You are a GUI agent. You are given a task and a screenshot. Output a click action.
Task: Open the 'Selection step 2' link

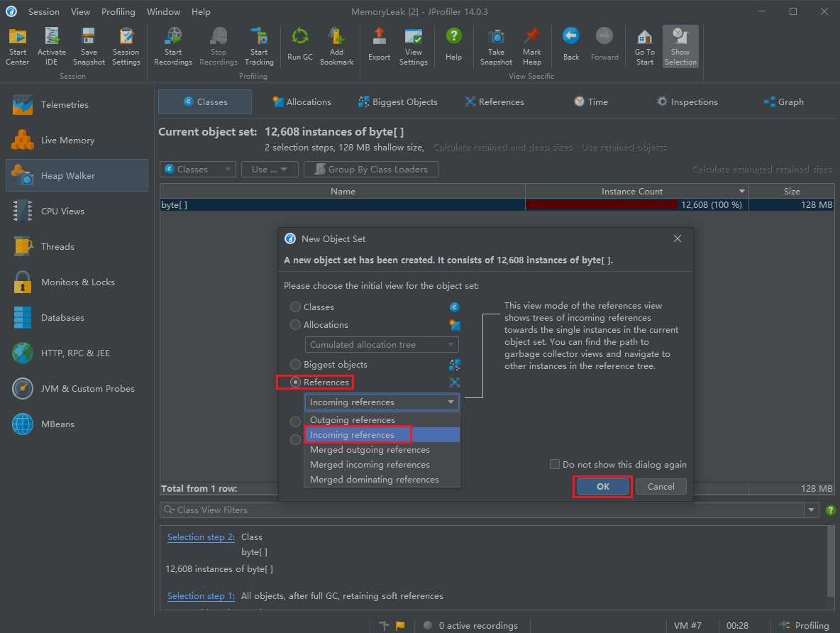(201, 537)
